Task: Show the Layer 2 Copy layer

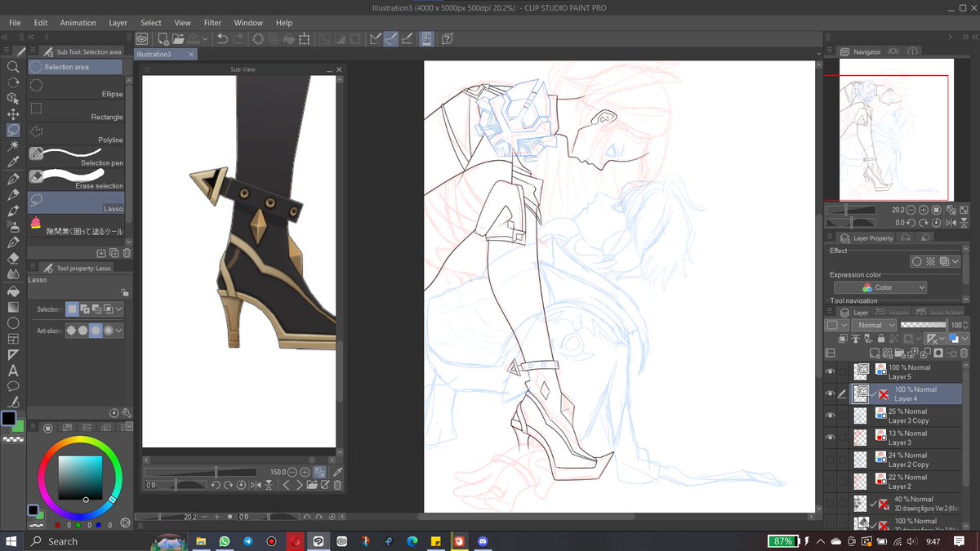Action: pyautogui.click(x=830, y=458)
